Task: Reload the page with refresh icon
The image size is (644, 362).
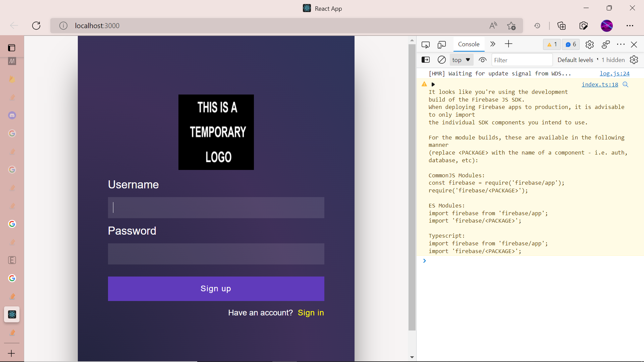Action: tap(36, 25)
